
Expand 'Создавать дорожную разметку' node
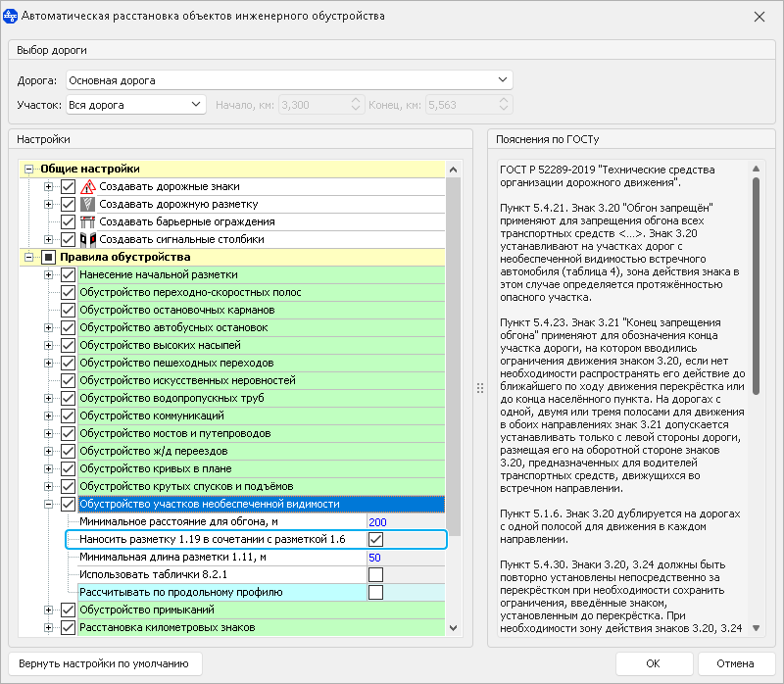(48, 204)
